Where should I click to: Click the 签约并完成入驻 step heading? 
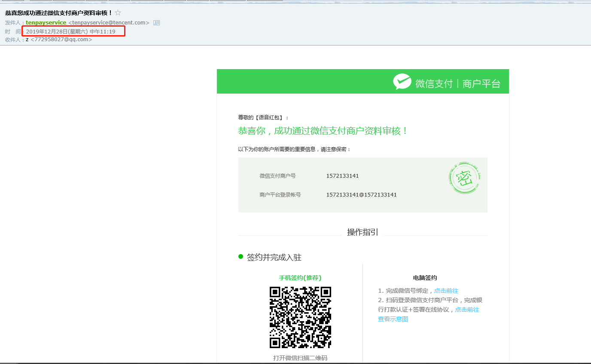(x=274, y=257)
